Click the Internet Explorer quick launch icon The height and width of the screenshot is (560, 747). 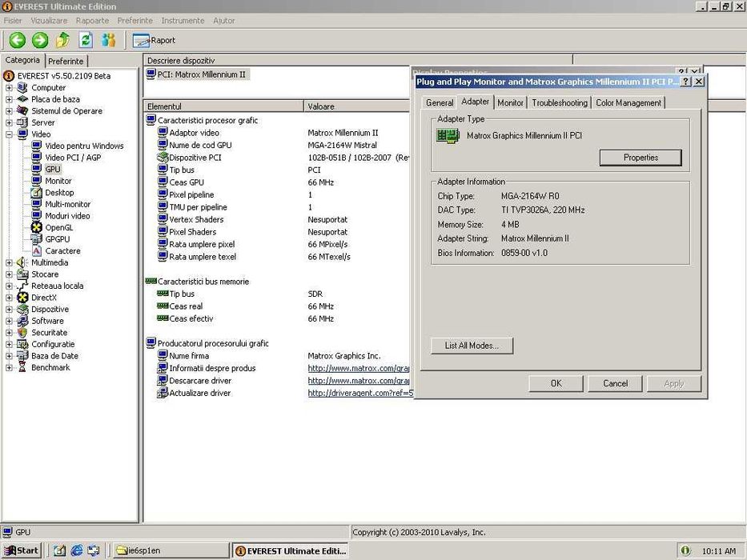[x=77, y=550]
